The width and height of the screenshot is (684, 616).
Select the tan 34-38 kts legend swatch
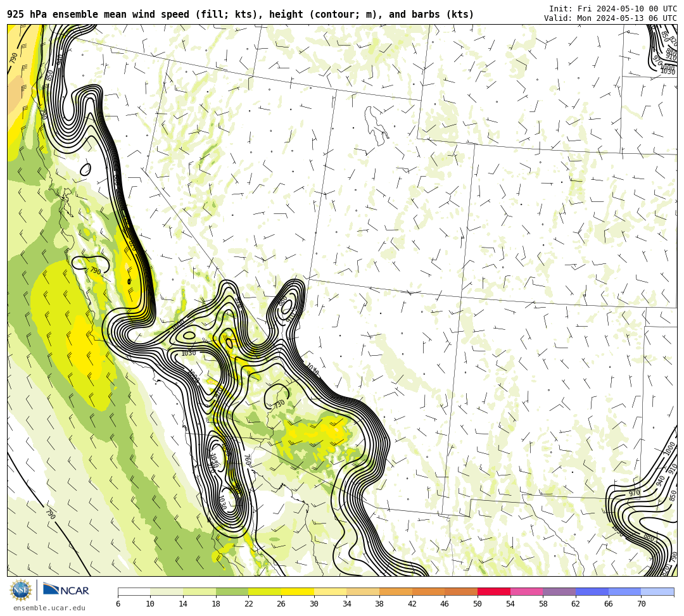[x=363, y=591]
